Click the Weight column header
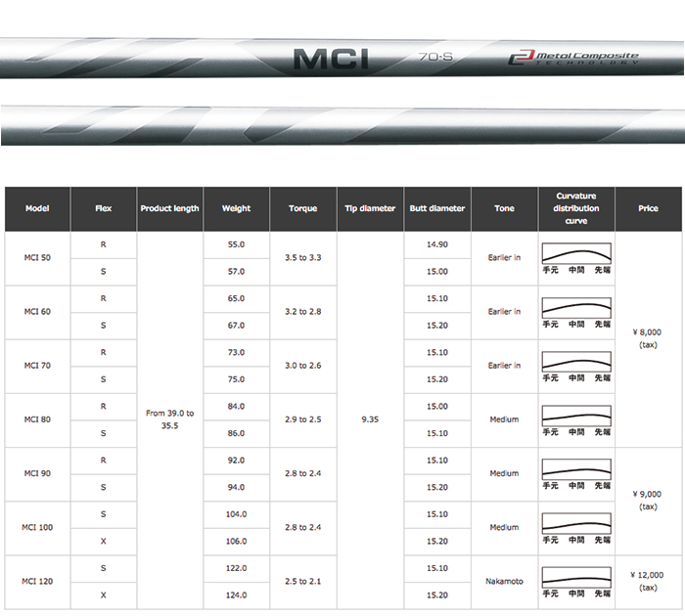The height and width of the screenshot is (616, 685). click(x=236, y=208)
